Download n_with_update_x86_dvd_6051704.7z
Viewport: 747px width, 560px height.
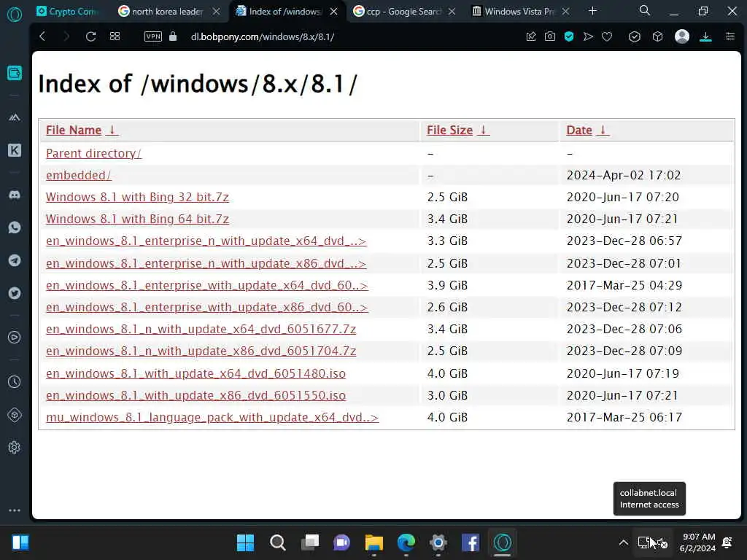tap(201, 351)
